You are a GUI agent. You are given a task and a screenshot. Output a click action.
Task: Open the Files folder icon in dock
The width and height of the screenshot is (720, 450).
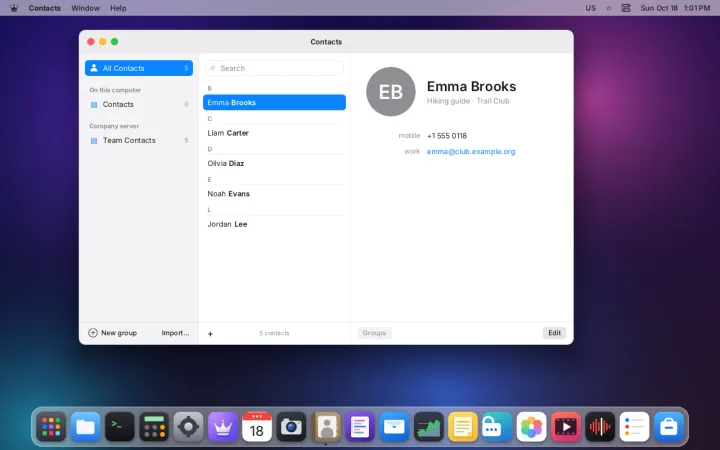85,427
